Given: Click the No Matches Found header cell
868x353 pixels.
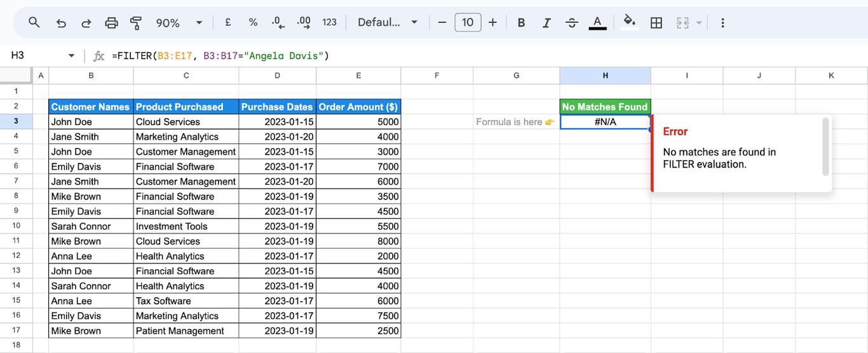Looking at the screenshot, I should [x=605, y=107].
